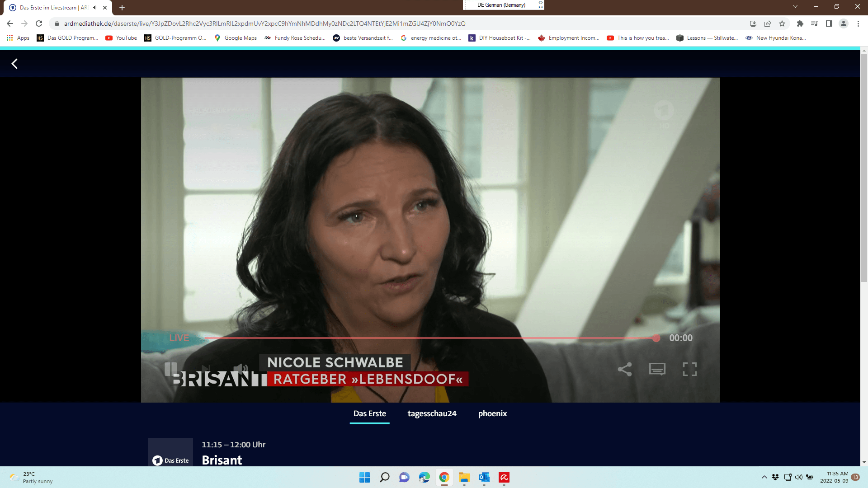Screen dimensions: 868x488
Task: Enter fullscreen video mode
Action: click(689, 369)
